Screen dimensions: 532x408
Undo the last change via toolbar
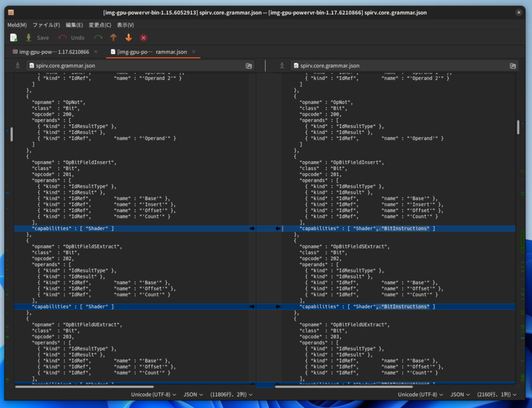click(x=71, y=37)
